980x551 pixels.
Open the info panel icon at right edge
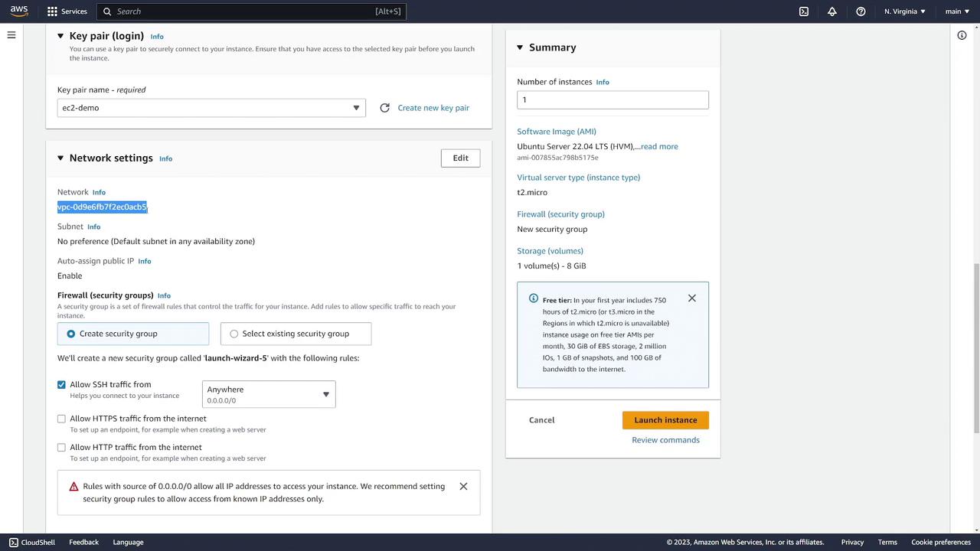(x=962, y=35)
